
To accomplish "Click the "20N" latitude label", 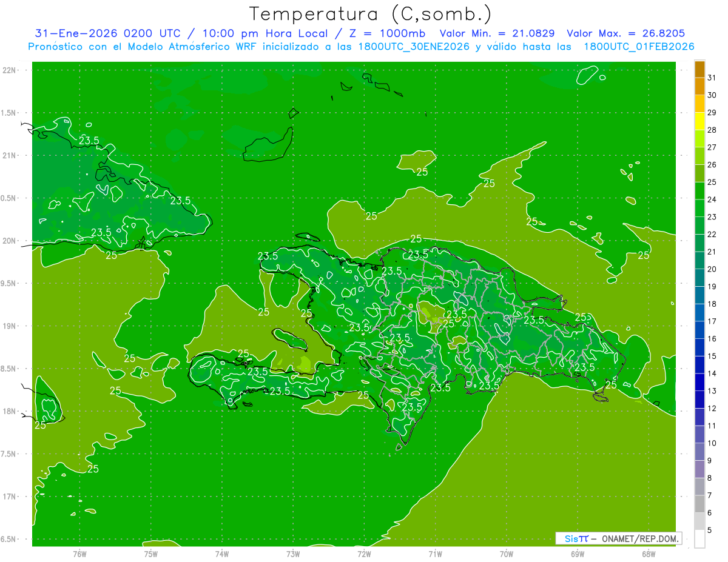I will coord(9,241).
